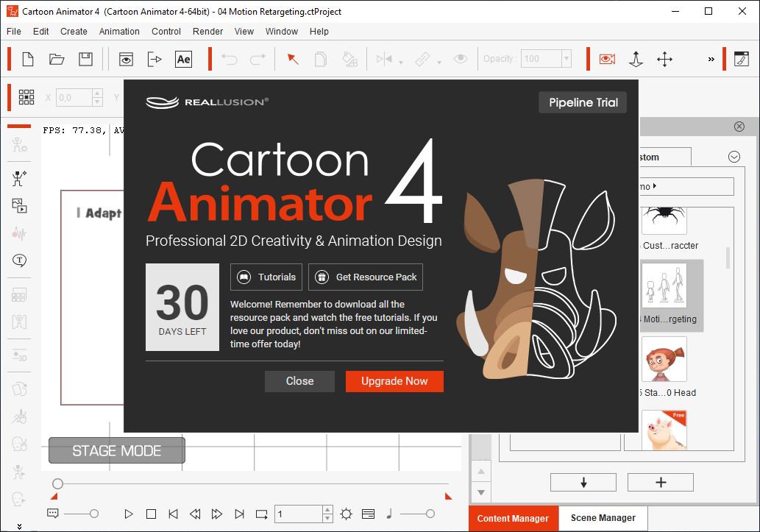760x532 pixels.
Task: Click the down arrow apply button
Action: [x=583, y=483]
